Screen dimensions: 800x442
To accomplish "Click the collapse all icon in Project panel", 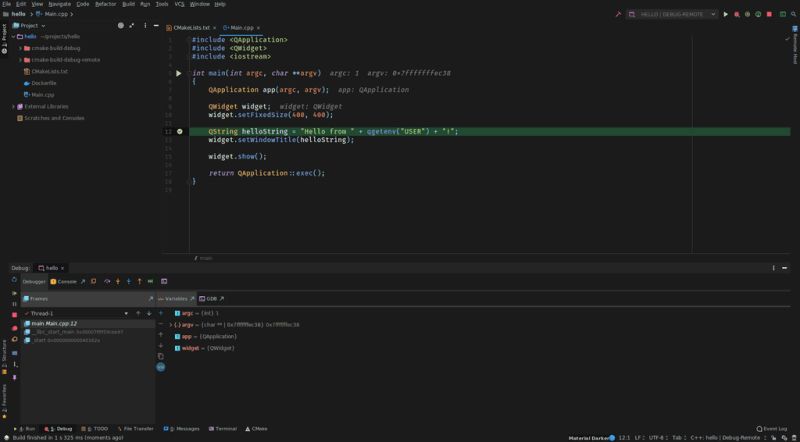I will [132, 26].
